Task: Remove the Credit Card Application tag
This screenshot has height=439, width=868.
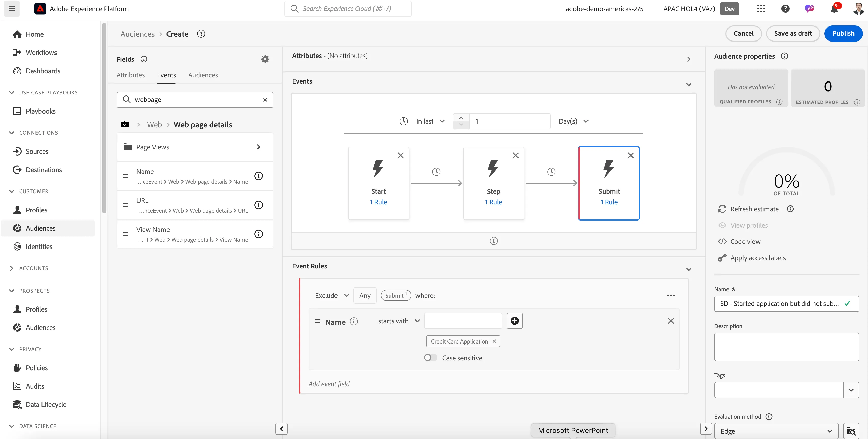Action: tap(494, 341)
